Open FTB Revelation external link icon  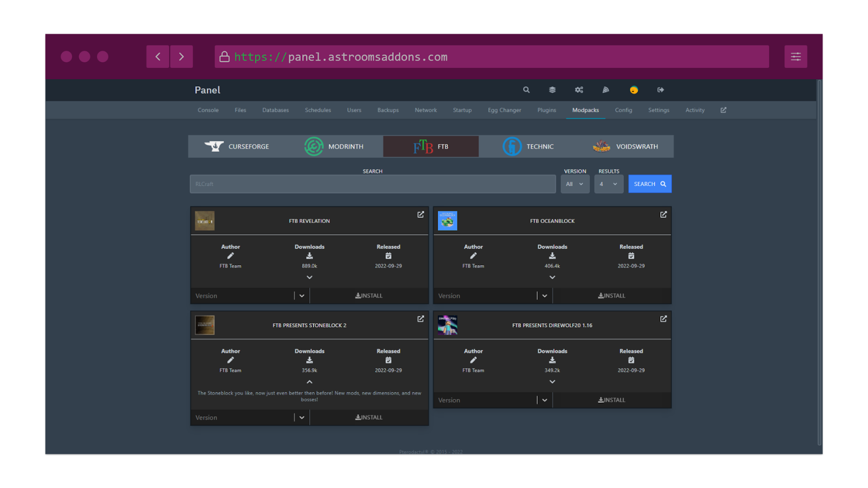coord(420,215)
